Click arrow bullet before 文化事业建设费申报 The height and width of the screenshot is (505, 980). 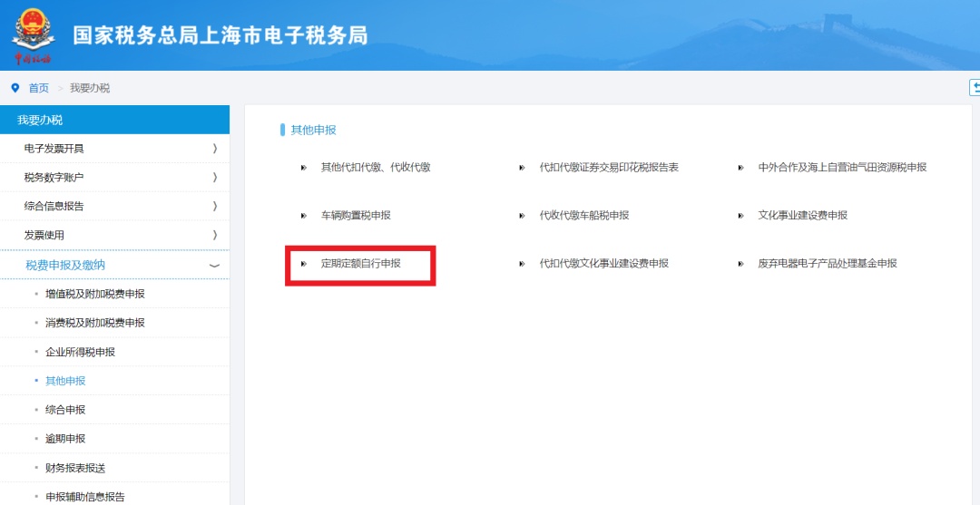pyautogui.click(x=741, y=216)
